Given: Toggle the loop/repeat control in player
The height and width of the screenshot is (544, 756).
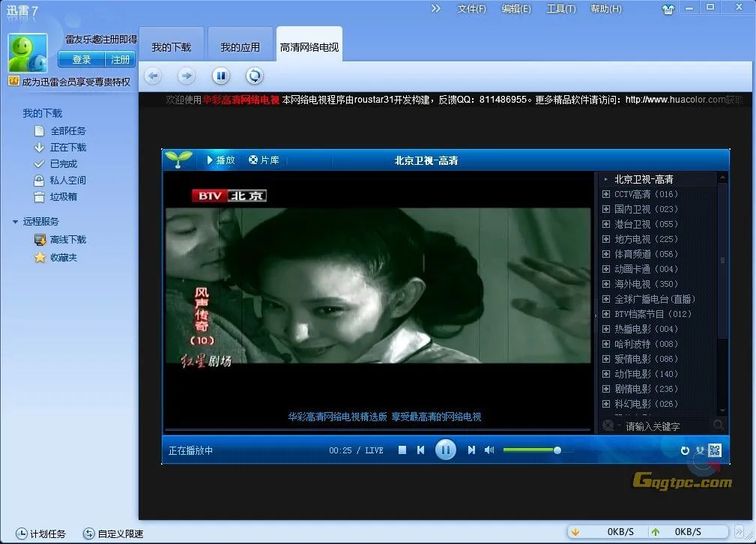Looking at the screenshot, I should 684,450.
